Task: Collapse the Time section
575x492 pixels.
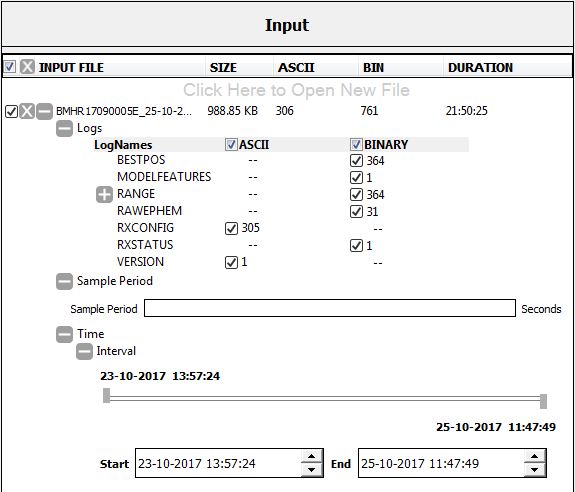Action: click(64, 334)
